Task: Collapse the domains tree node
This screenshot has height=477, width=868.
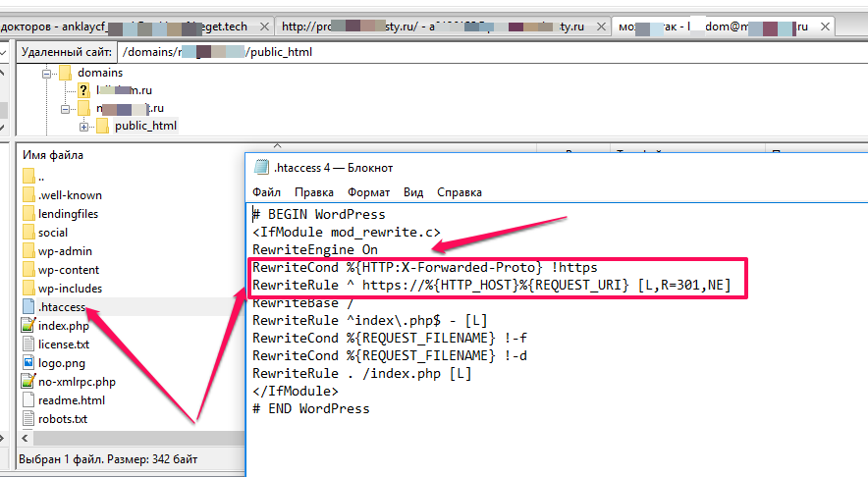Action: (46, 73)
